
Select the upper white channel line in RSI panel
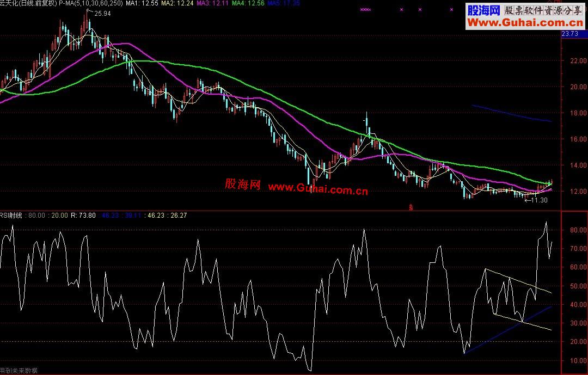point(518,280)
